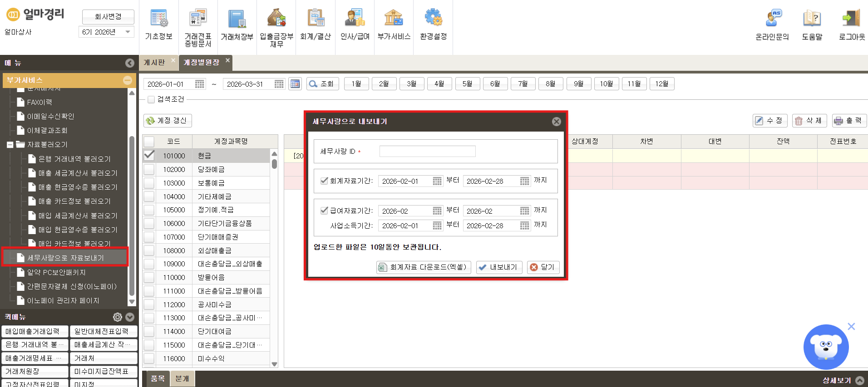Click the 수정 edit button
868x387 pixels.
click(770, 121)
